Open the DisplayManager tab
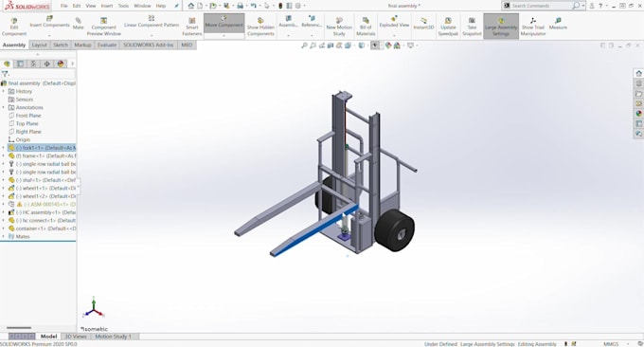Viewport: 644px width, 347px height. [x=61, y=64]
